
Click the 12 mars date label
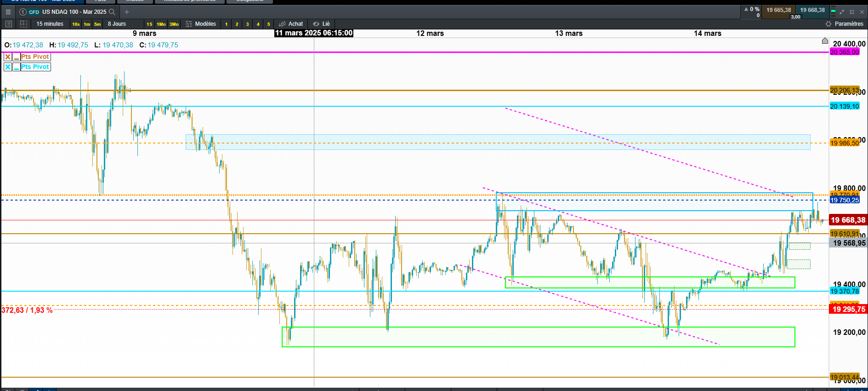coord(430,34)
